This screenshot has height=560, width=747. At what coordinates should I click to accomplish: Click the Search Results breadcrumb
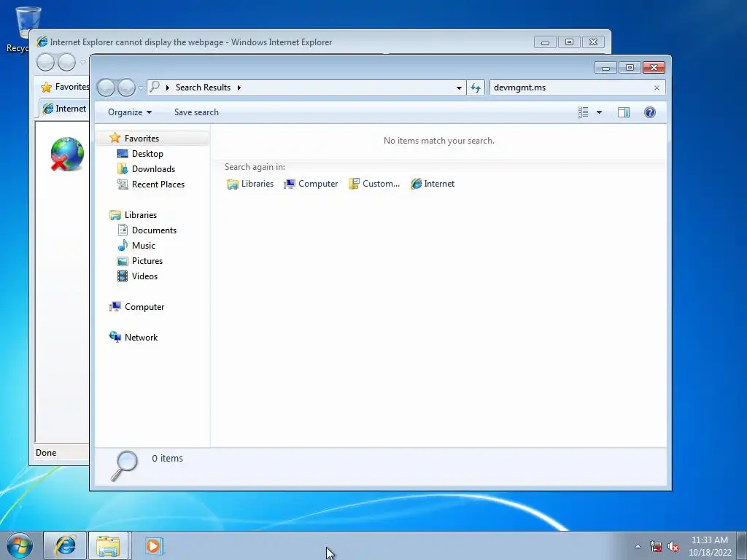click(x=203, y=87)
